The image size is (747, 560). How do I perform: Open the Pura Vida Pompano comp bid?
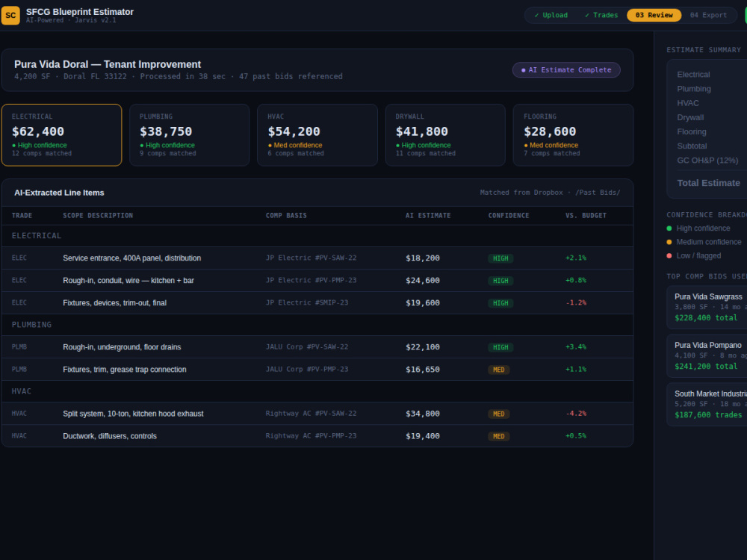[x=707, y=355]
